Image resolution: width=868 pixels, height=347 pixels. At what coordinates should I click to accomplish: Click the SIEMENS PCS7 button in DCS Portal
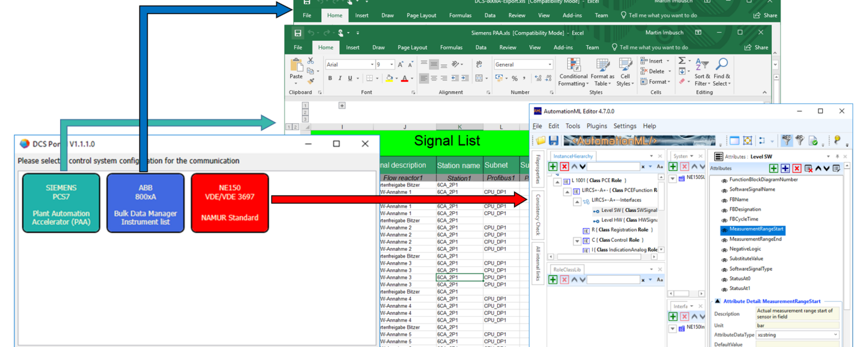(x=61, y=203)
